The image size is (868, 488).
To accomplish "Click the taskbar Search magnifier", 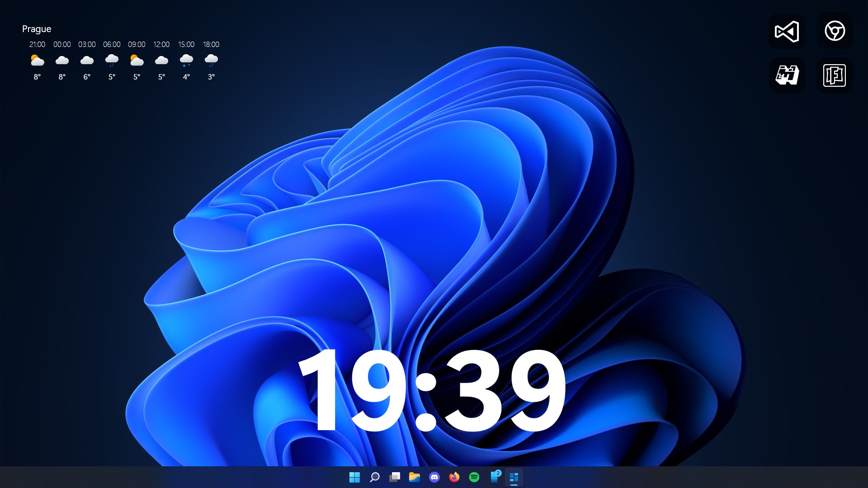I will [x=375, y=477].
